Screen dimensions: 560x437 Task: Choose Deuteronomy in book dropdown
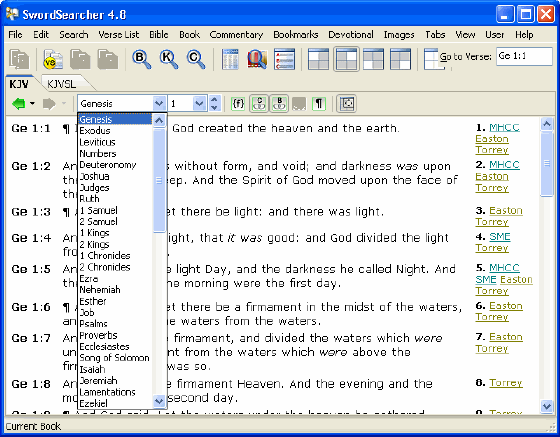(x=108, y=165)
